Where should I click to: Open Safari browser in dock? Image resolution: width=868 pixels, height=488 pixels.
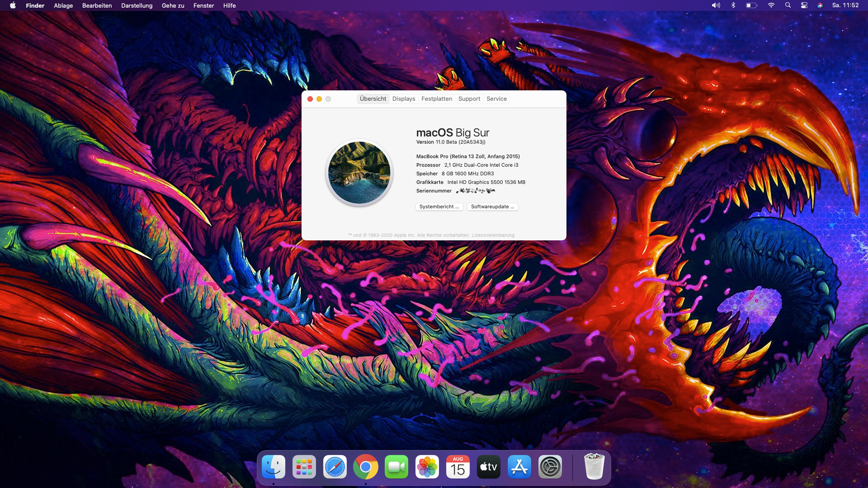coord(335,467)
